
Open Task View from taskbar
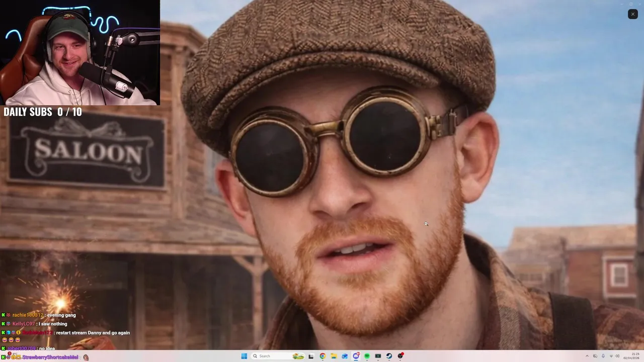tap(311, 356)
